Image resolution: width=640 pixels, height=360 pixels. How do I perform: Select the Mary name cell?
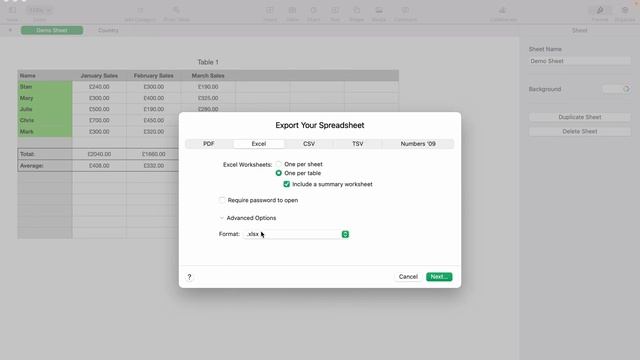tap(45, 98)
